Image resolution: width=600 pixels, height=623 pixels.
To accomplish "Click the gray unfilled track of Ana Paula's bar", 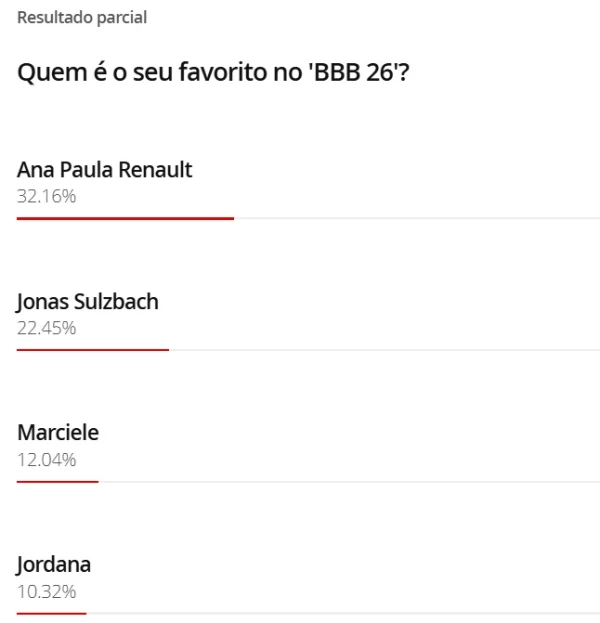I will 415,217.
